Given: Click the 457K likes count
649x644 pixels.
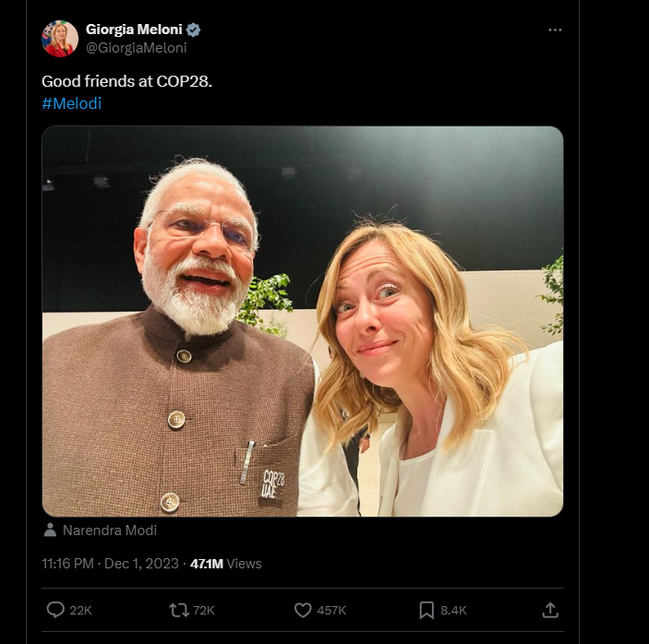Looking at the screenshot, I should coord(332,610).
